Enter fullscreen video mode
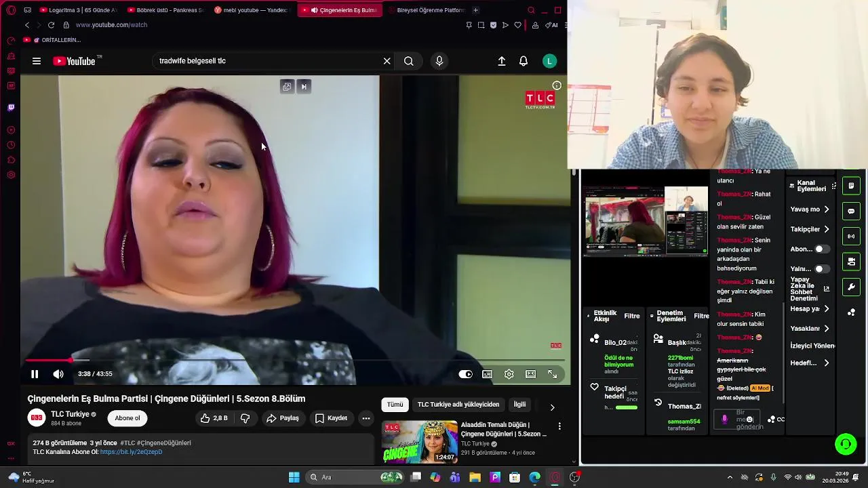This screenshot has height=488, width=868. [x=552, y=374]
